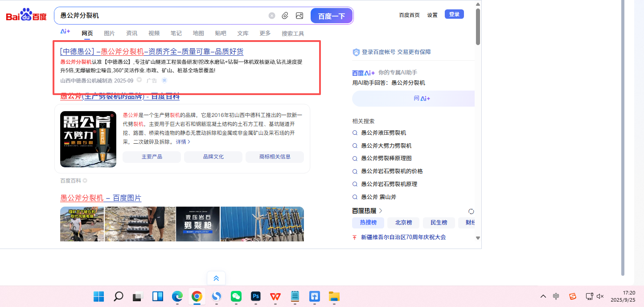Open WeChat from the taskbar
Image resolution: width=644 pixels, height=307 pixels.
tap(236, 296)
